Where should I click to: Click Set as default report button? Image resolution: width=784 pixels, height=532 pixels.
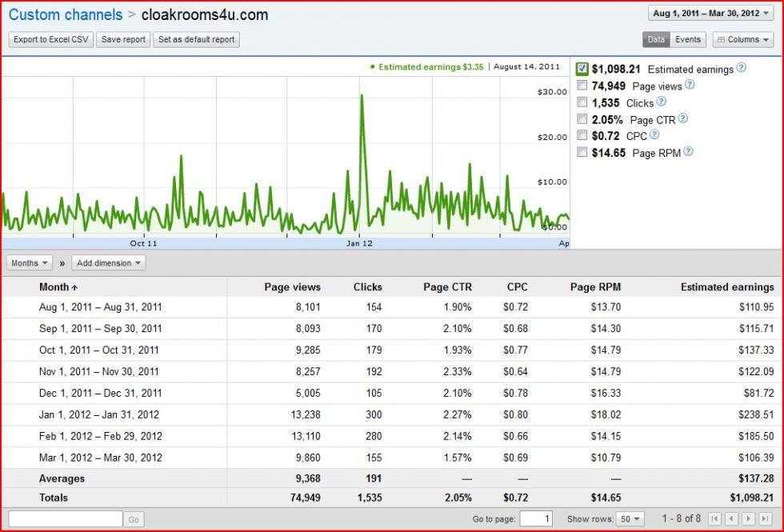pyautogui.click(x=197, y=39)
